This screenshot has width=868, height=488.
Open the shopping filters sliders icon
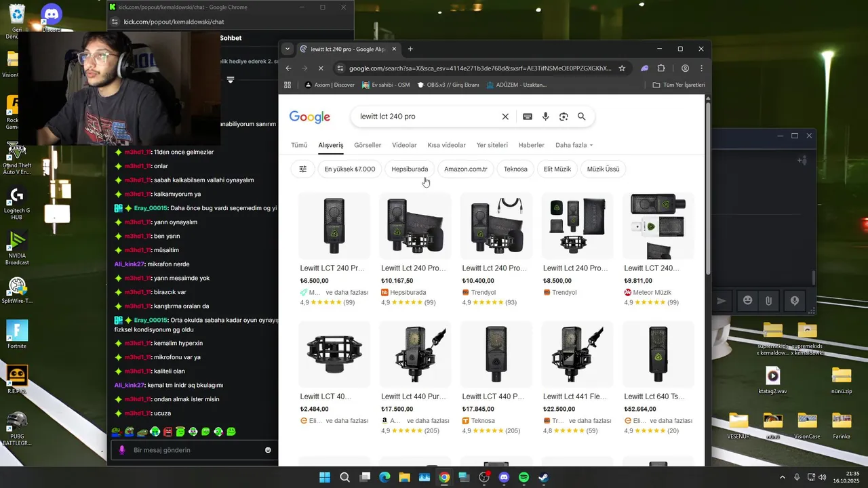[303, 169]
